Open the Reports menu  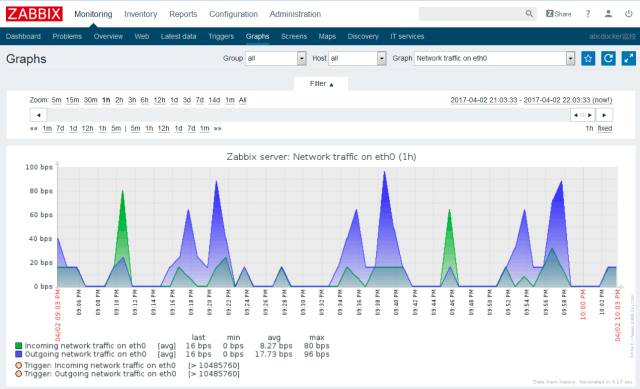click(x=183, y=14)
